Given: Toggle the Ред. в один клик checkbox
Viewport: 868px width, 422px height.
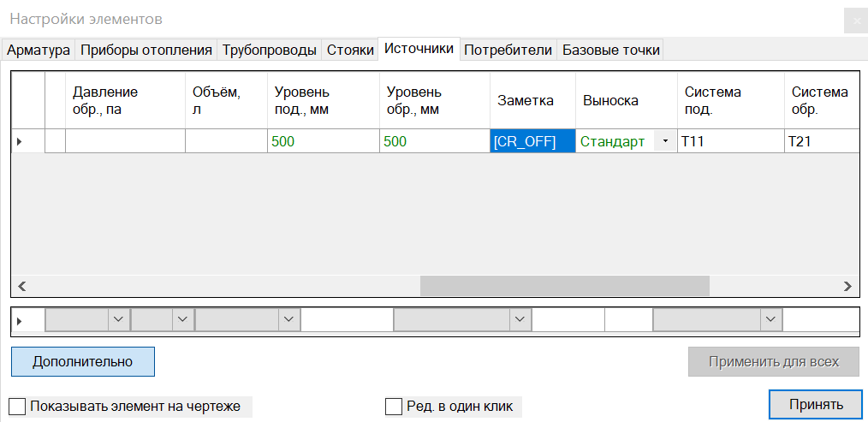Looking at the screenshot, I should point(394,406).
